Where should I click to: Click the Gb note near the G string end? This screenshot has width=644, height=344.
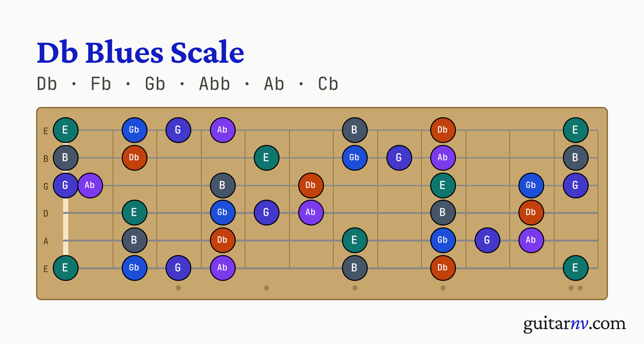[531, 186]
